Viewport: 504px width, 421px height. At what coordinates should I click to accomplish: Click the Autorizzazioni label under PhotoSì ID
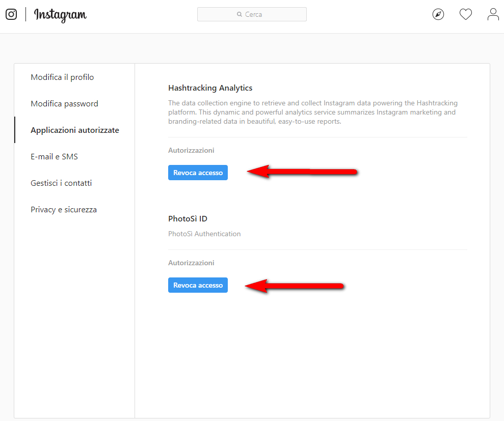click(191, 263)
